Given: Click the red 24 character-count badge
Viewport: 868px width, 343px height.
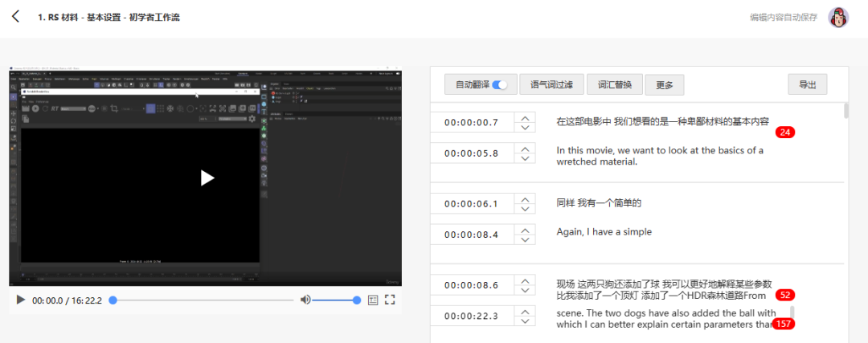Looking at the screenshot, I should pyautogui.click(x=785, y=133).
